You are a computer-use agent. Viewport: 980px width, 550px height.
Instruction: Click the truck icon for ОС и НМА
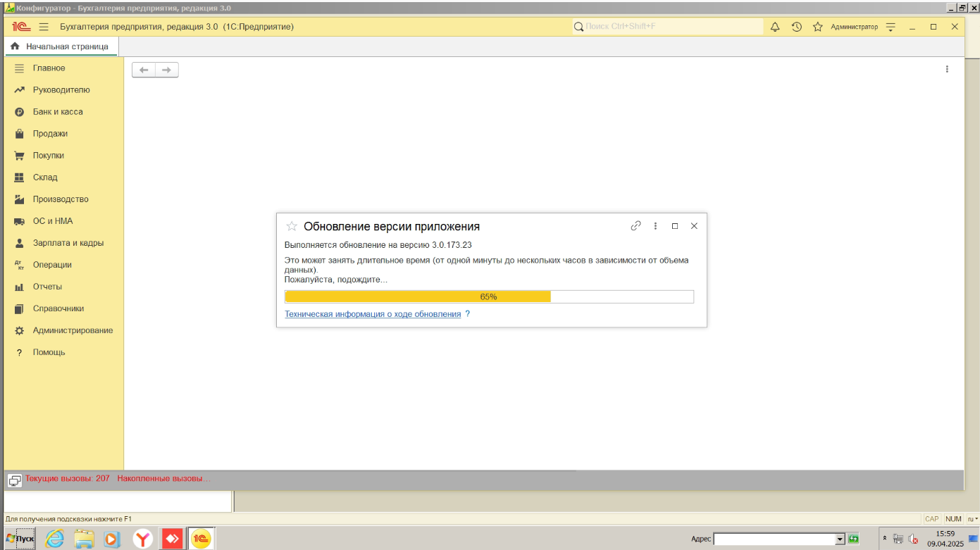coord(20,221)
